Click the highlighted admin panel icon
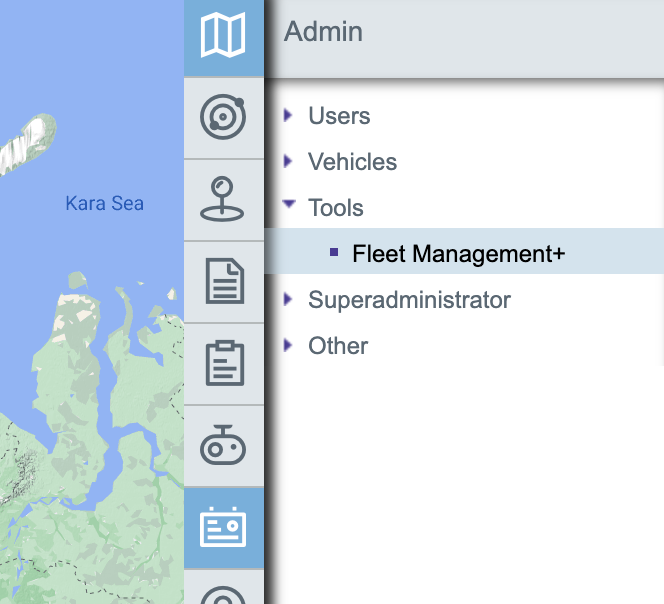664x604 pixels. [223, 527]
